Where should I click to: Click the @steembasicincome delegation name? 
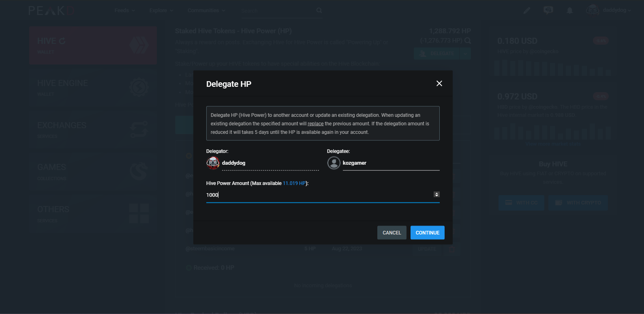point(210,249)
